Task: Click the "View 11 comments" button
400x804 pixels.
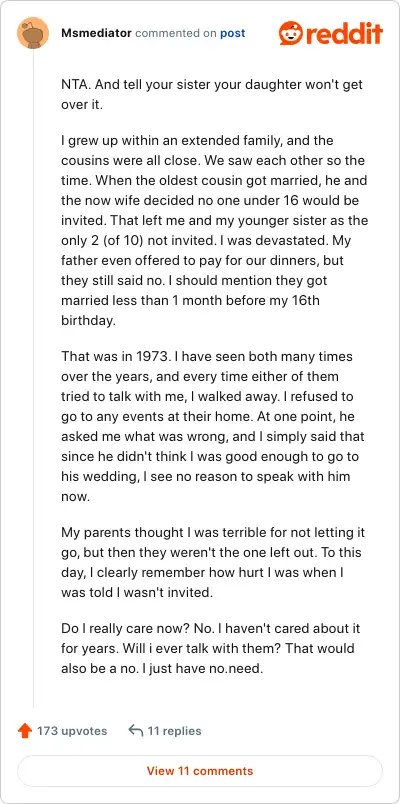Action: click(x=200, y=771)
